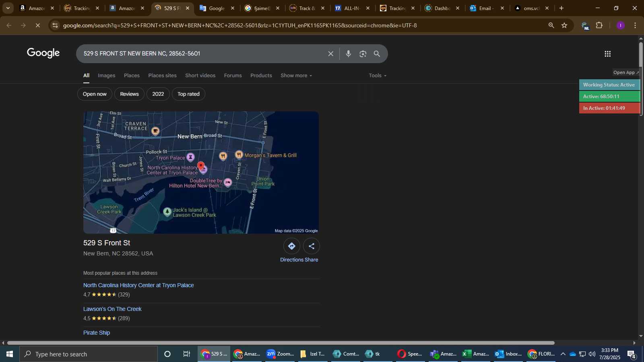Select the Short videos tab

200,76
